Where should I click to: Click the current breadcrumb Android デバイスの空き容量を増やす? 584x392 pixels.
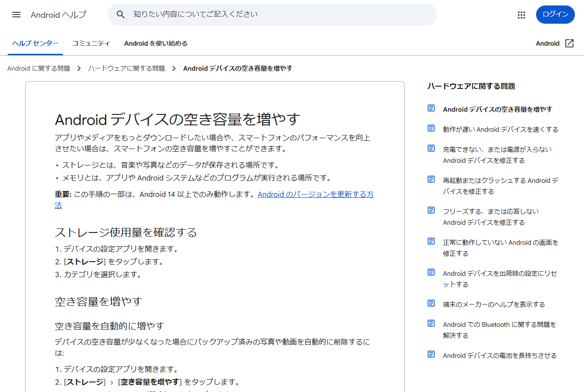click(x=238, y=68)
